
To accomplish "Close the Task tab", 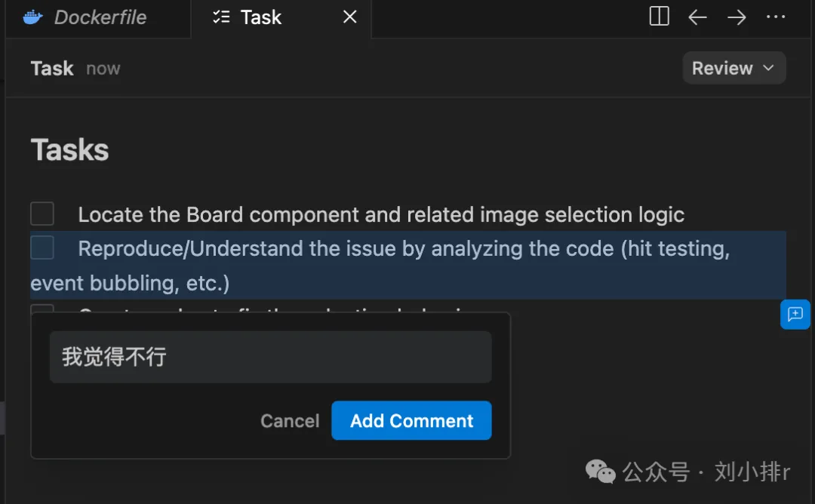I will [x=349, y=17].
